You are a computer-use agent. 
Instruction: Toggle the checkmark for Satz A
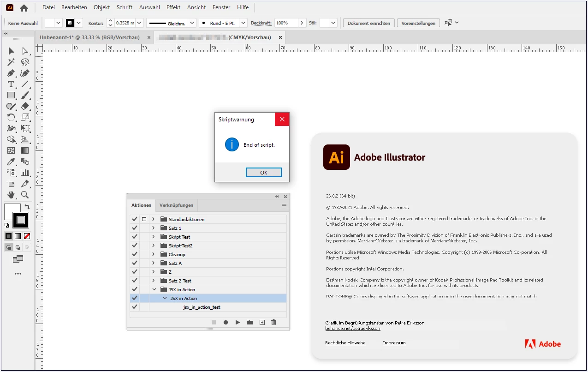click(x=135, y=263)
